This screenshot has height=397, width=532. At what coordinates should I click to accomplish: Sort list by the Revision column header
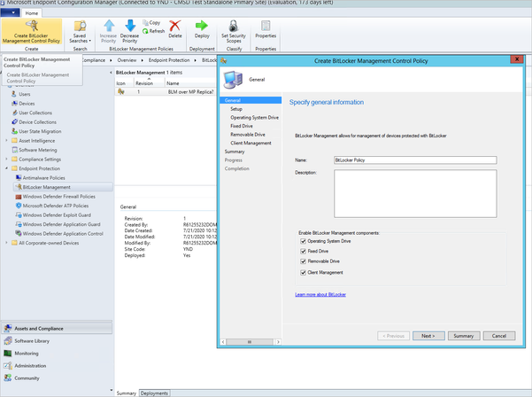149,83
